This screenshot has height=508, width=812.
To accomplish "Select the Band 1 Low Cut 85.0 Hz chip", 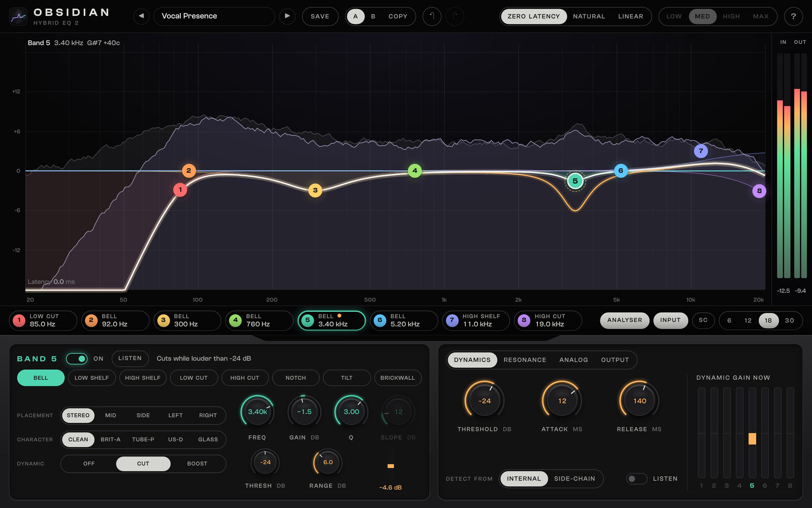I will point(43,321).
